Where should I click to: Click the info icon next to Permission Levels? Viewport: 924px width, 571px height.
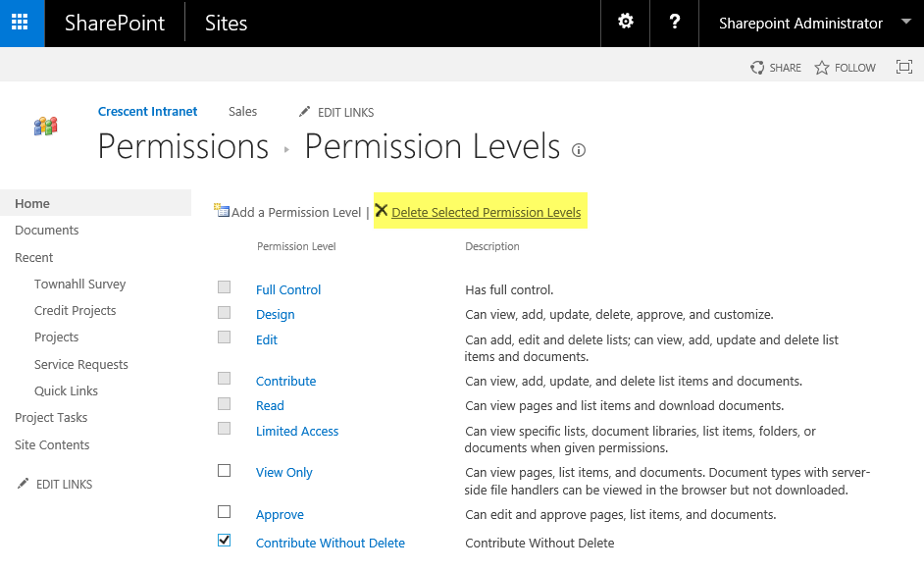(579, 150)
